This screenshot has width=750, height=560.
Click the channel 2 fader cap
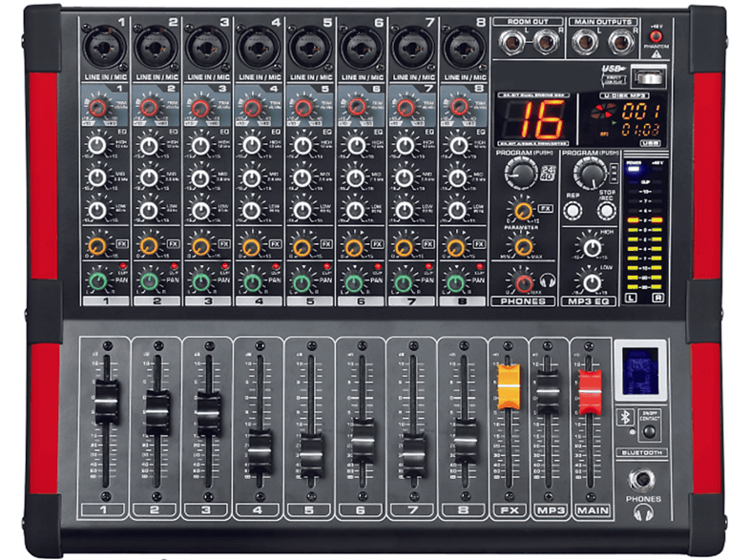(157, 412)
